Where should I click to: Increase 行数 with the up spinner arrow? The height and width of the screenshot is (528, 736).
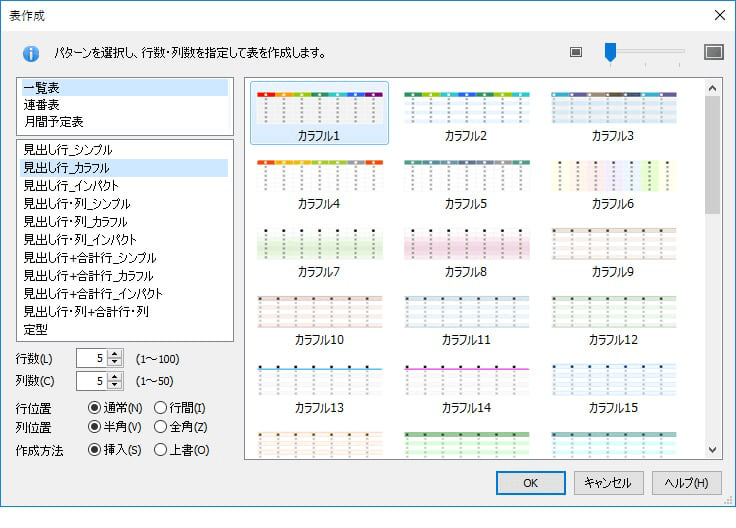[115, 353]
